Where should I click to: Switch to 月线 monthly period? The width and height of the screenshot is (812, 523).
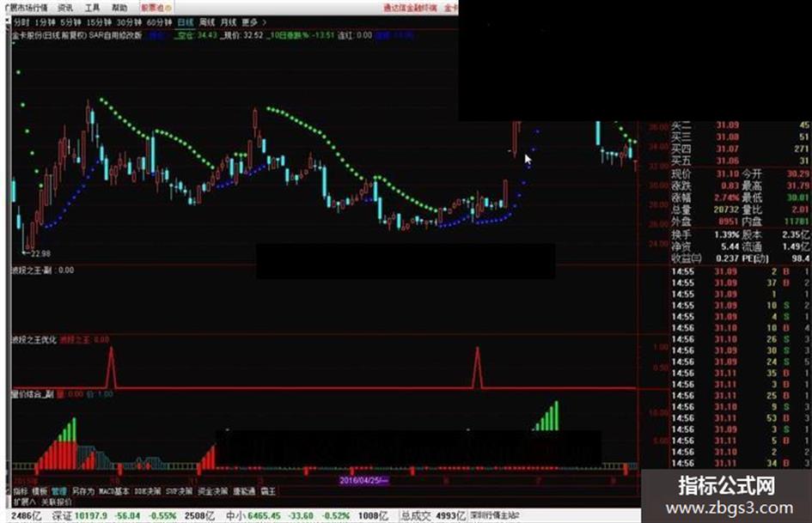point(228,22)
